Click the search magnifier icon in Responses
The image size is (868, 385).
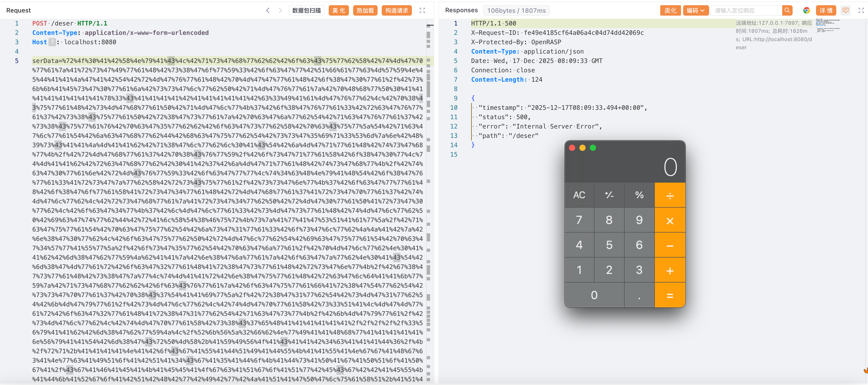click(787, 10)
